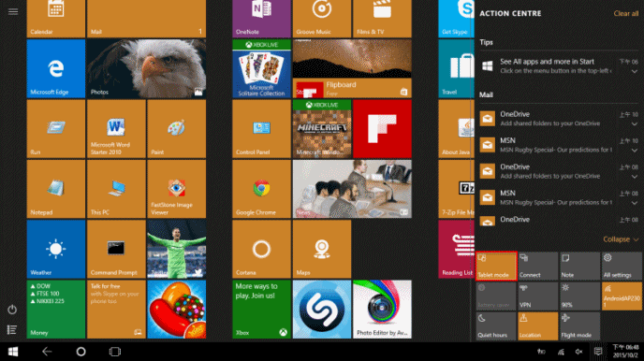Change brightness 90% tile
The height and width of the screenshot is (361, 644).
pyautogui.click(x=580, y=296)
